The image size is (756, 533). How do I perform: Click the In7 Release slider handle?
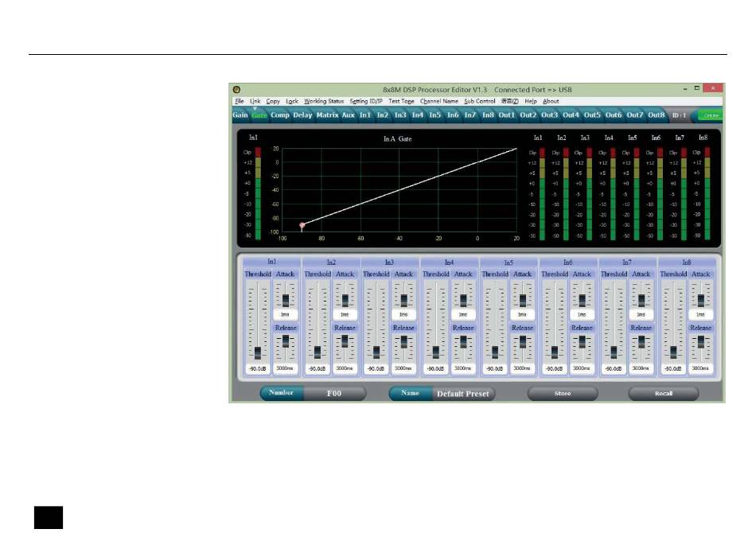coord(641,341)
